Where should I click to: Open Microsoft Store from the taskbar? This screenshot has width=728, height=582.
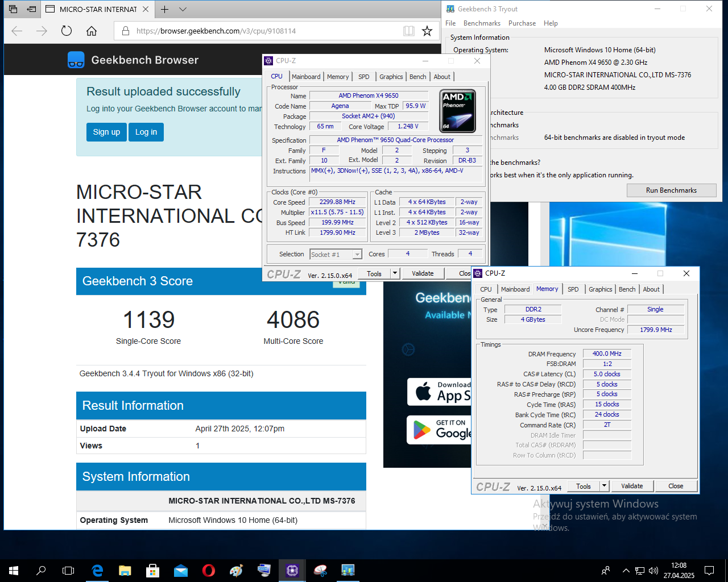click(152, 571)
